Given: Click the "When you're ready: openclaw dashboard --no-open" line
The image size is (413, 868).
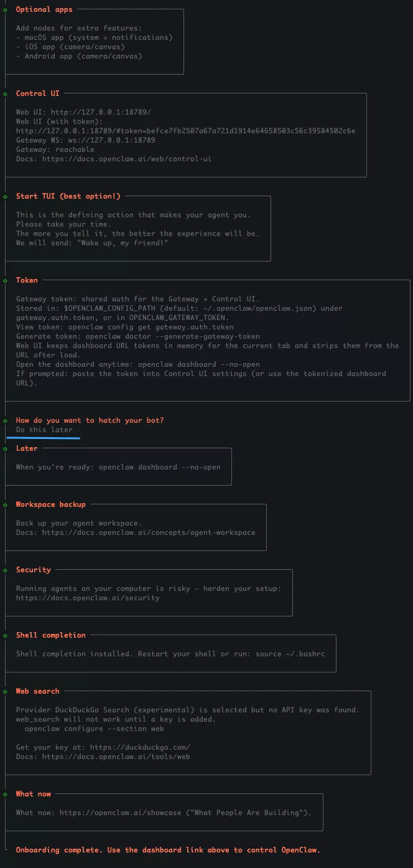Looking at the screenshot, I should tap(118, 467).
